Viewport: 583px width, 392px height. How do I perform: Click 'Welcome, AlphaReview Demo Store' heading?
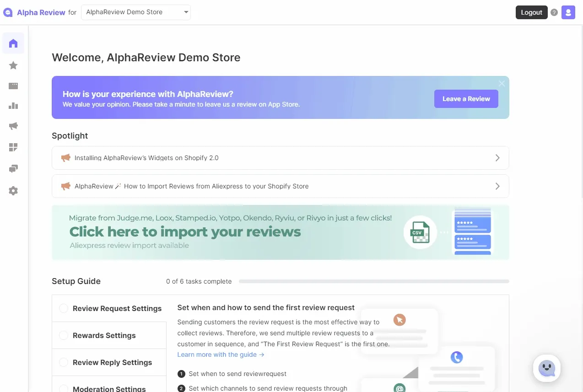tap(146, 58)
